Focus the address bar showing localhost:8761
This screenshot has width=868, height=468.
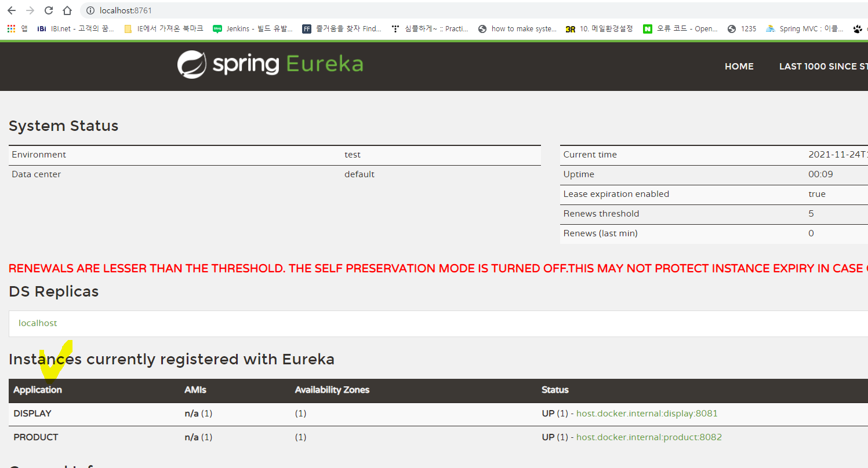[x=473, y=10]
